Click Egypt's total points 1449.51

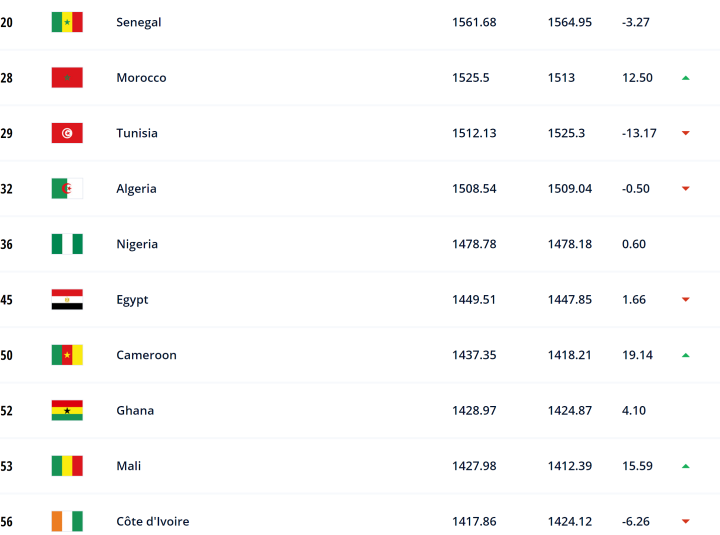pyautogui.click(x=474, y=300)
